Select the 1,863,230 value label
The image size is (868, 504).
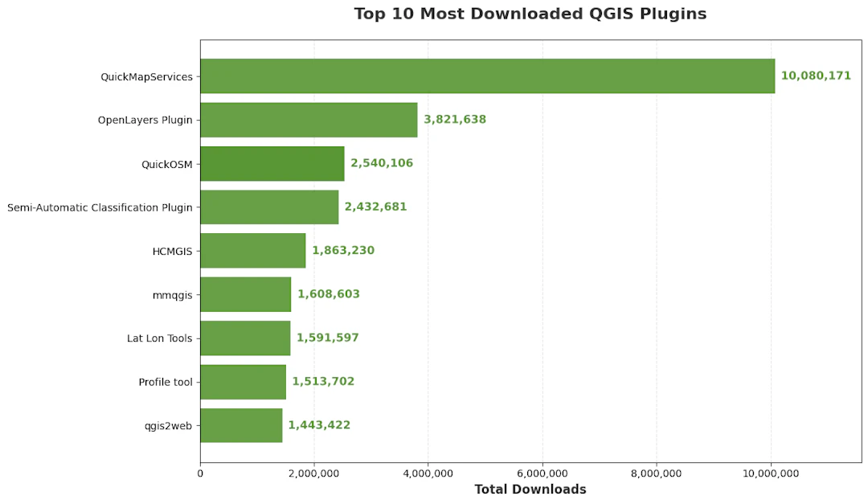(x=343, y=250)
